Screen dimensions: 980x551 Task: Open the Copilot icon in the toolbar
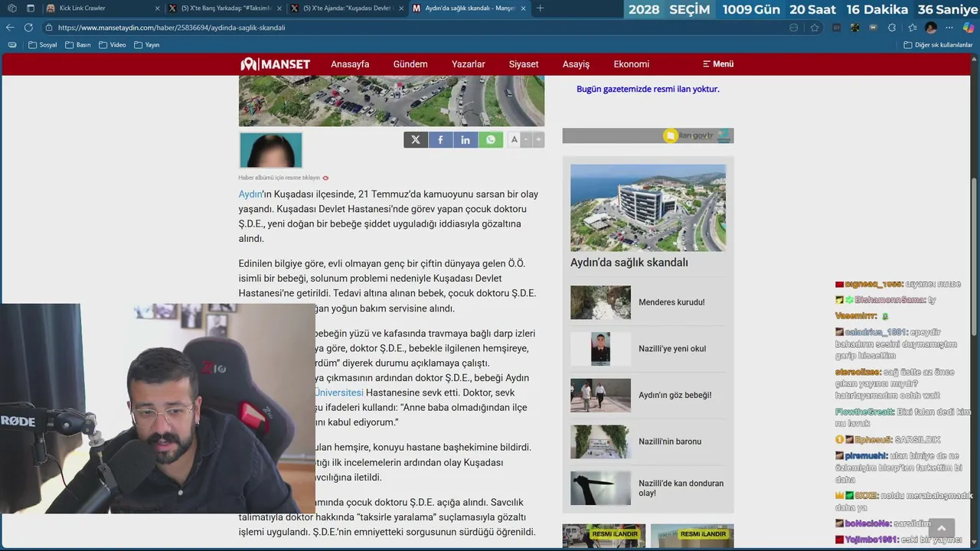969,28
